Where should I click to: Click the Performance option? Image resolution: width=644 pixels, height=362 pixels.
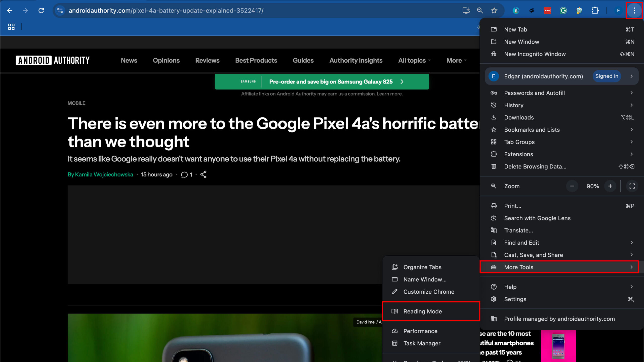pyautogui.click(x=420, y=331)
